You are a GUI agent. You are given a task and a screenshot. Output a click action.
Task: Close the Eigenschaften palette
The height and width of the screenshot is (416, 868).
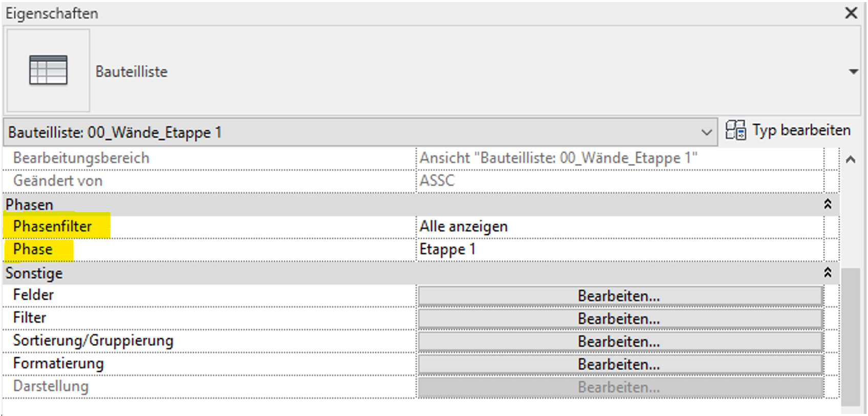852,13
